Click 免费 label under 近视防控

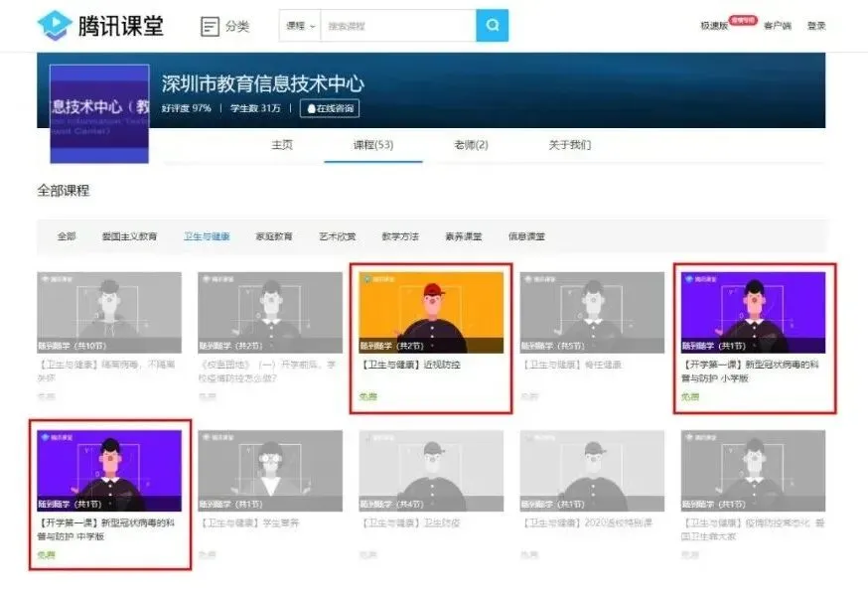tap(368, 397)
